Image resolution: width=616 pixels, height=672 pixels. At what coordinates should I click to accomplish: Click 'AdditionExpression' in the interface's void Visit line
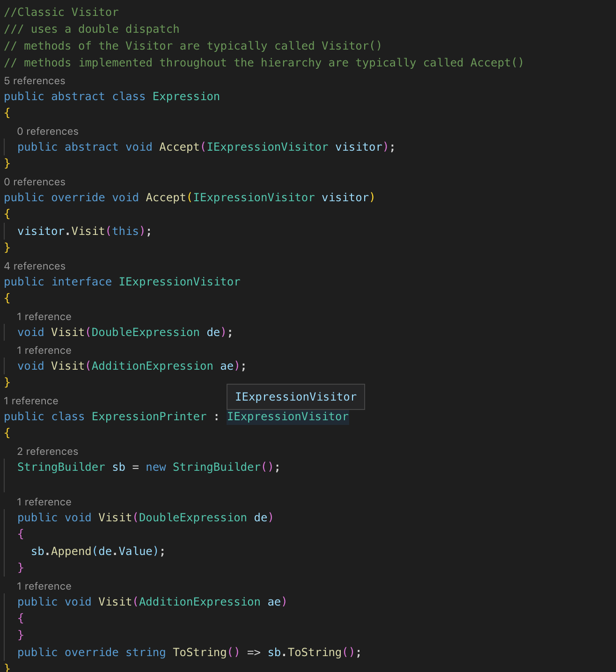tap(153, 366)
